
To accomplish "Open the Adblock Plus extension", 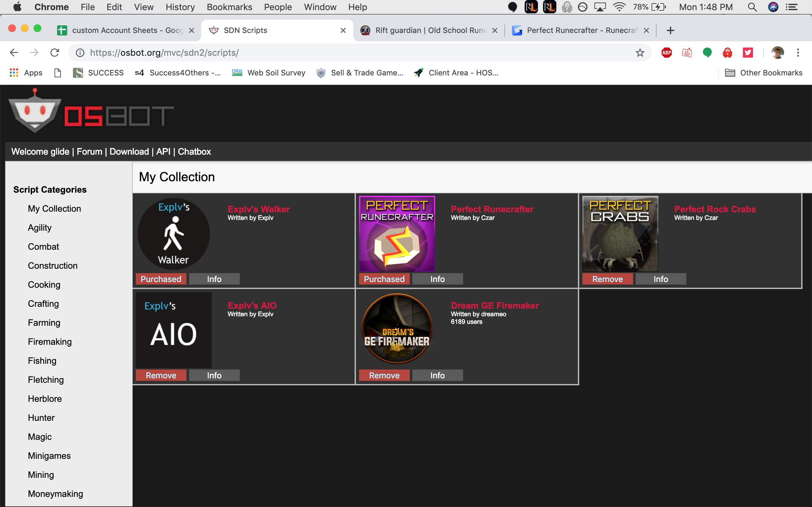I will pos(666,53).
